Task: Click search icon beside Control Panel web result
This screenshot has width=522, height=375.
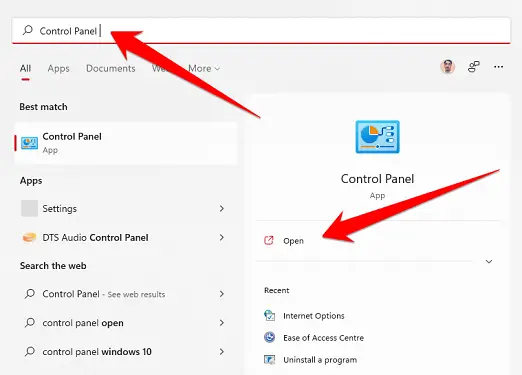Action: tap(30, 294)
